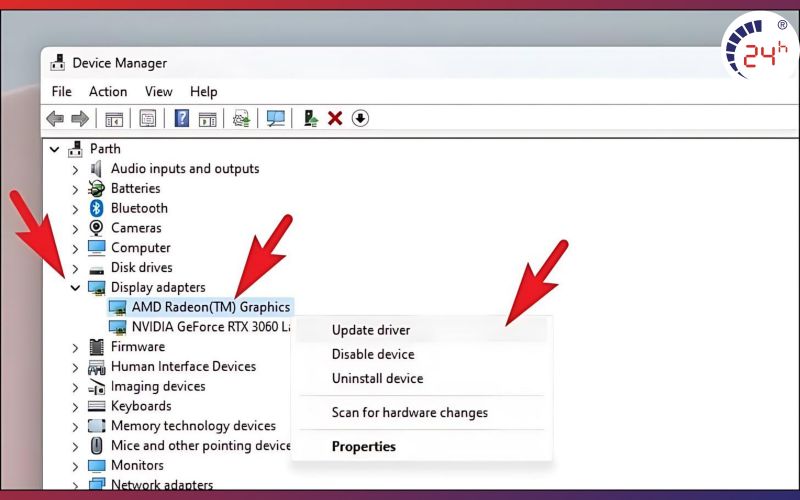The height and width of the screenshot is (500, 800).
Task: Click the Keyboards icon
Action: pos(96,406)
